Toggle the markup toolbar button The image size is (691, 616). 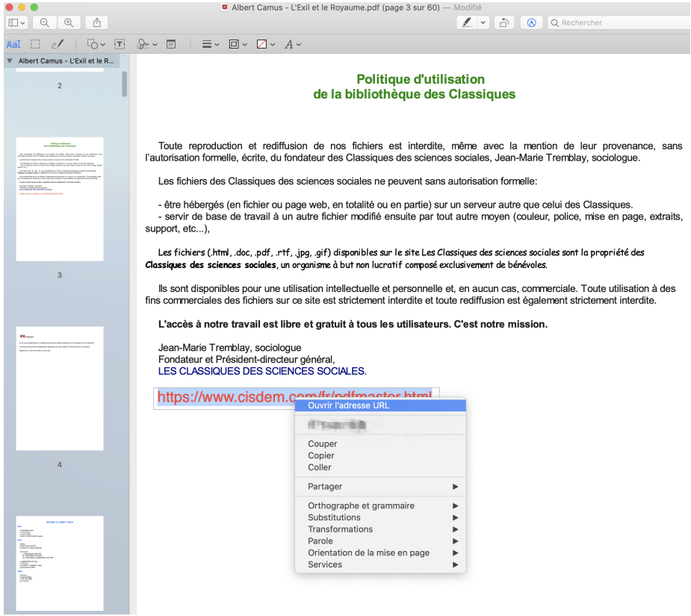point(531,23)
